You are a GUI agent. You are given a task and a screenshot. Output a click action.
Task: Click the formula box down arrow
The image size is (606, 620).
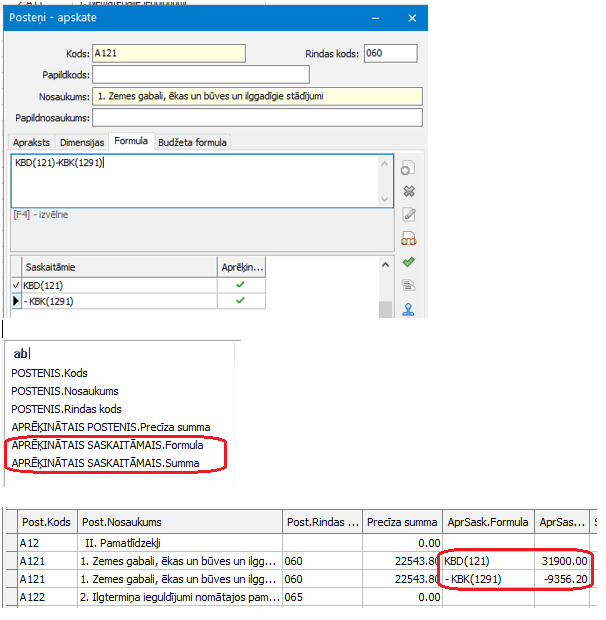384,199
